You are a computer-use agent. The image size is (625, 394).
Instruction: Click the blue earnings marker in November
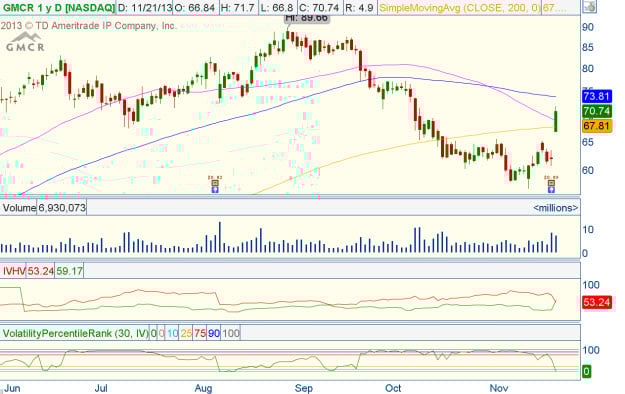pos(551,190)
